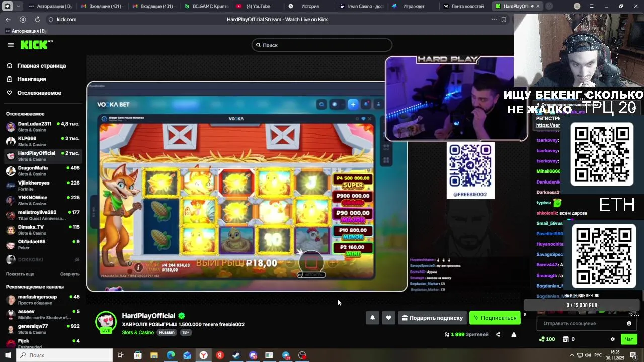The width and height of the screenshot is (644, 362).
Task: Click the 18+ tag
Action: pyautogui.click(x=186, y=332)
